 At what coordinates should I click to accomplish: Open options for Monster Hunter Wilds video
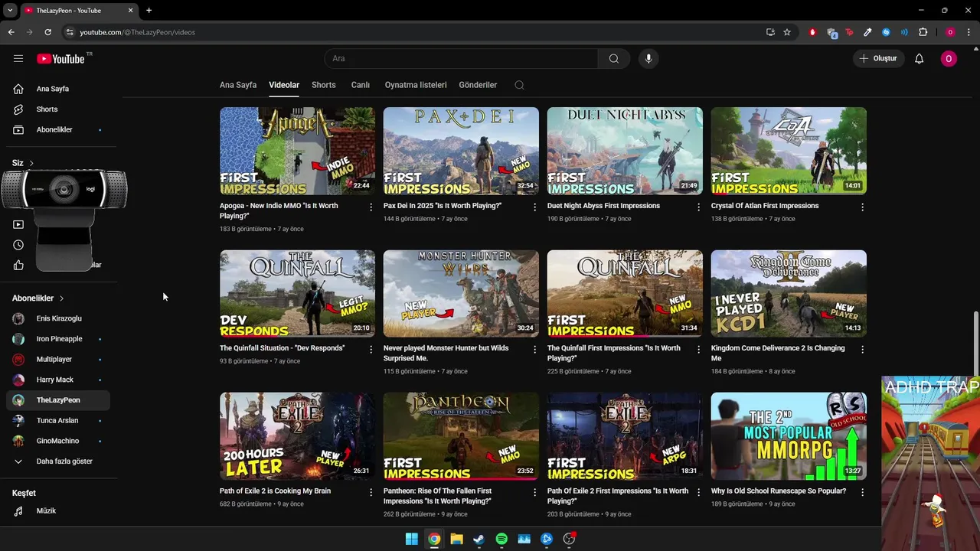click(x=535, y=350)
